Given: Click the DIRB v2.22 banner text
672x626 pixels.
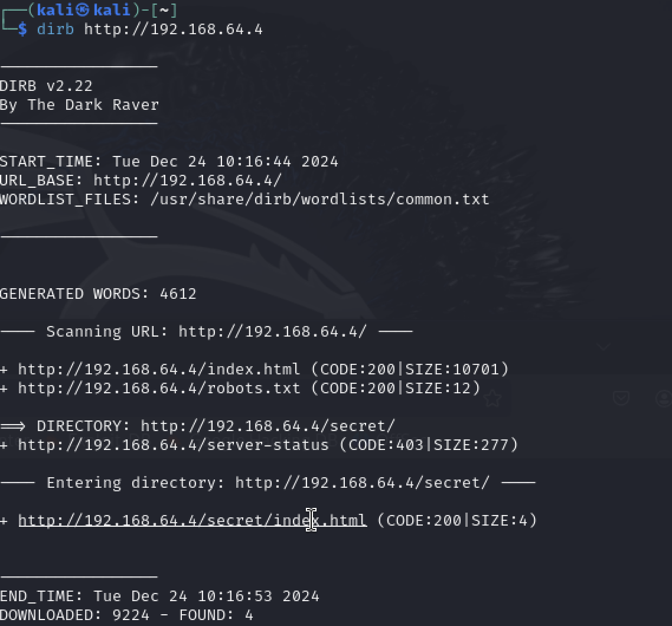Looking at the screenshot, I should (x=46, y=86).
